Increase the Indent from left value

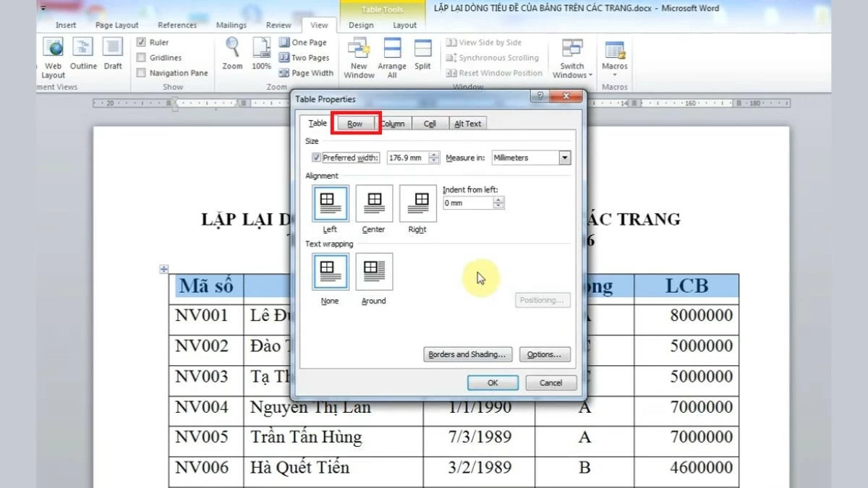tap(498, 199)
